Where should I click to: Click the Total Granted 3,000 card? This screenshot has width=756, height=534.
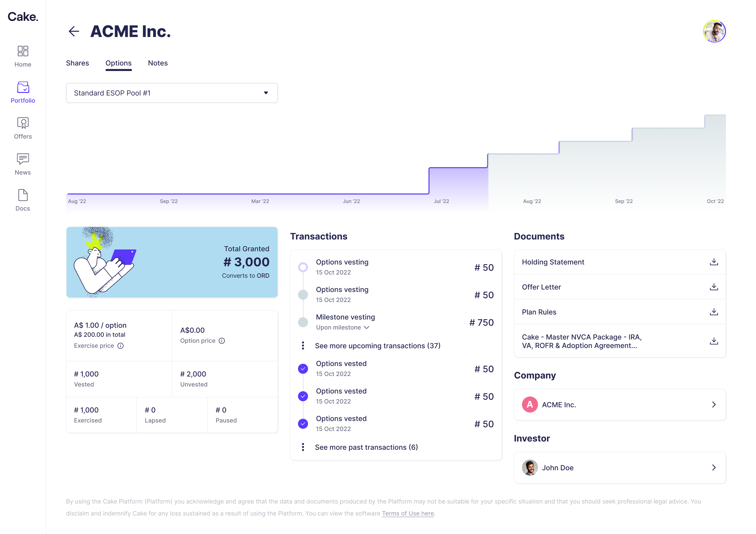172,262
